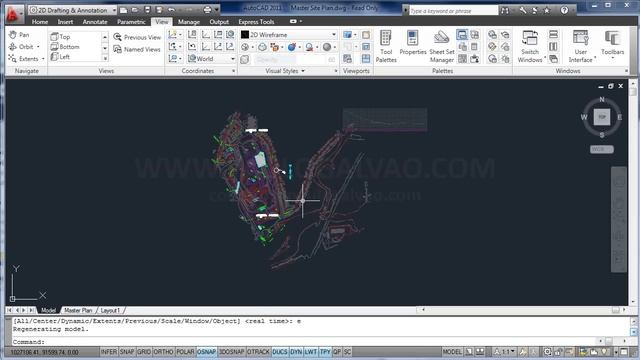The height and width of the screenshot is (360, 640).
Task: Click the Favorites star icon in title bar
Action: [x=547, y=11]
